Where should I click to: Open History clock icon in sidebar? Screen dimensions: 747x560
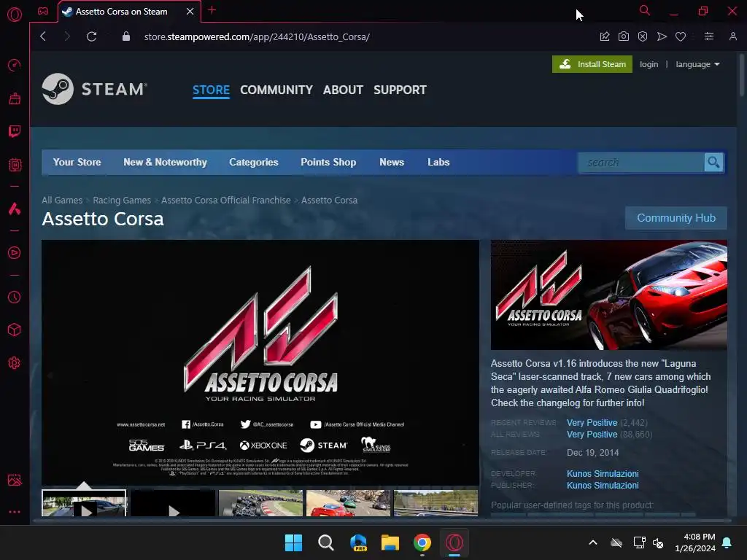click(15, 297)
